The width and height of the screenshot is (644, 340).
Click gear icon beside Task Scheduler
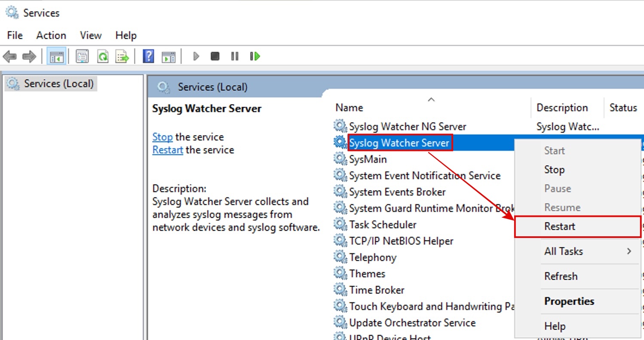click(340, 224)
